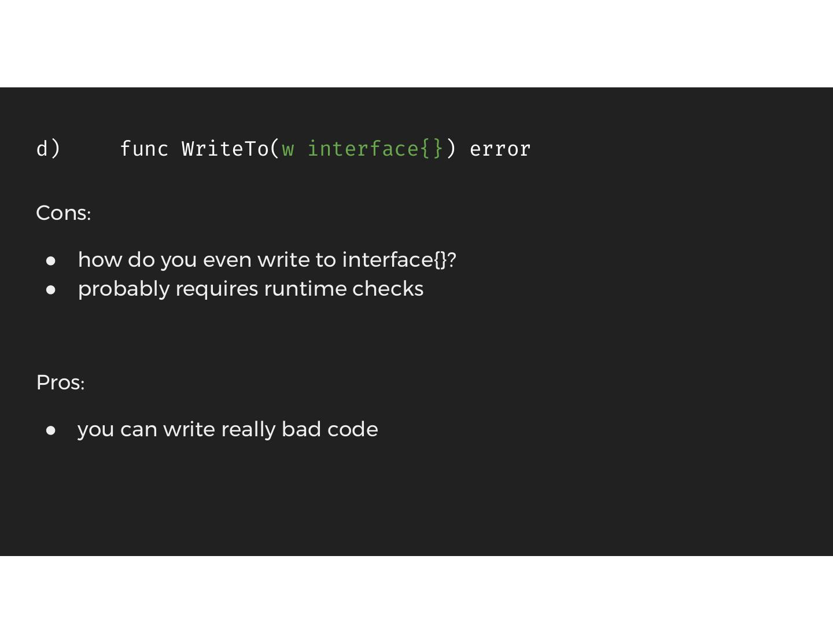Image resolution: width=833 pixels, height=644 pixels.
Task: Click the words "bad code" in Pros bullet
Action: click(330, 429)
